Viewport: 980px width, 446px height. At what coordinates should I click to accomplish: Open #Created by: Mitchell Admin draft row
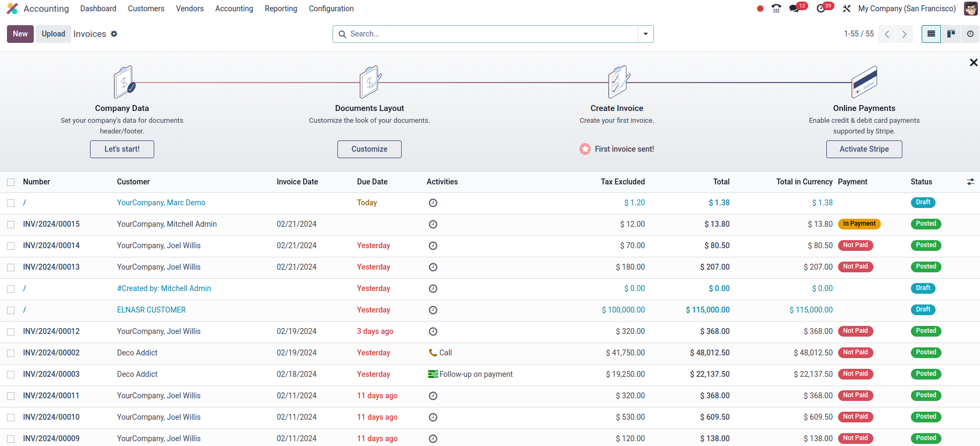(164, 288)
